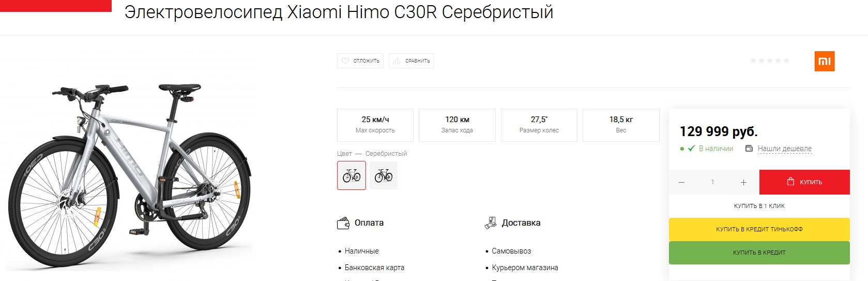Click the quantity input field showing 1
The width and height of the screenshot is (868, 281).
(x=712, y=182)
